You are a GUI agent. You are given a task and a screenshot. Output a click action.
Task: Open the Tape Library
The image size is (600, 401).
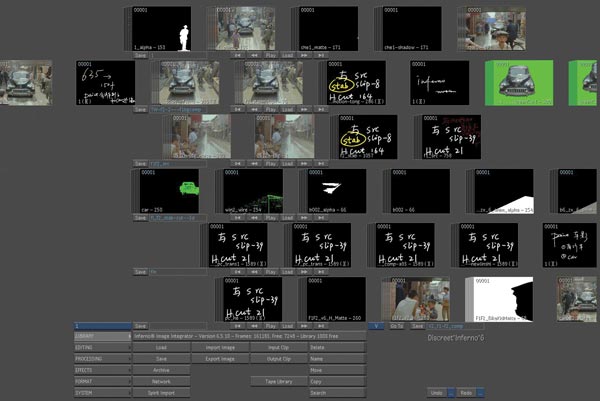point(277,381)
